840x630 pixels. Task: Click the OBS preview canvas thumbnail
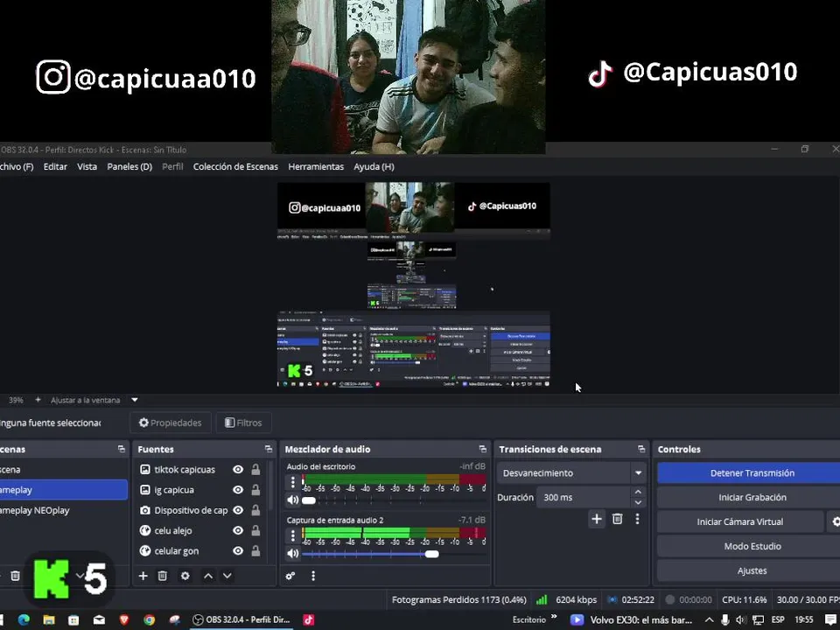click(x=414, y=285)
